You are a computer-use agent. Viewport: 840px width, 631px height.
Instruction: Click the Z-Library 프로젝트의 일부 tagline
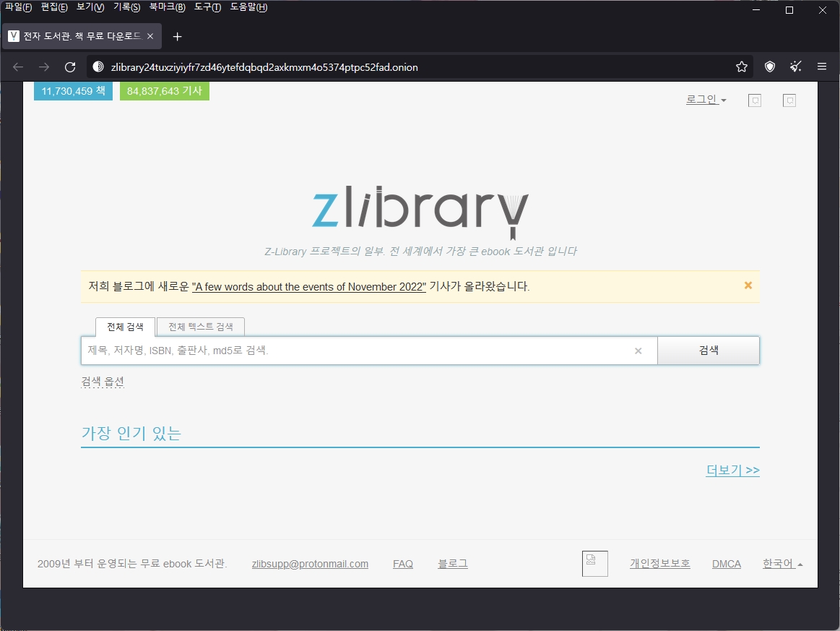[420, 252]
